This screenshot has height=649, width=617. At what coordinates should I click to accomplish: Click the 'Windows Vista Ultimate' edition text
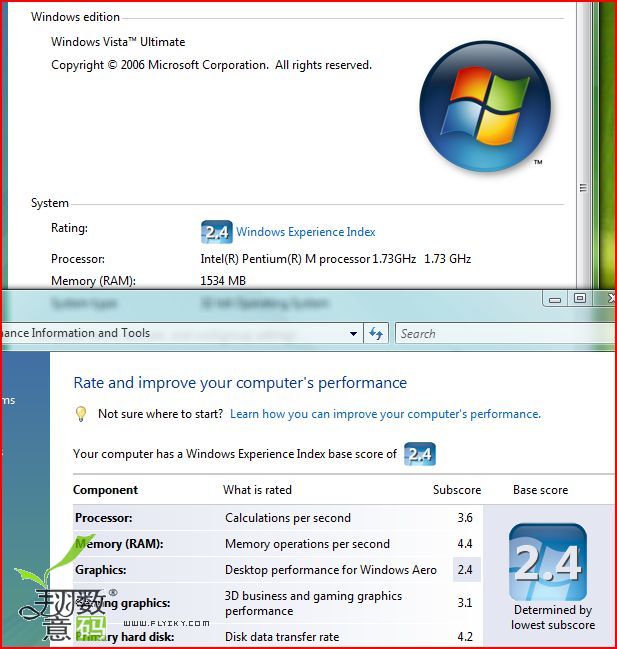coord(118,42)
